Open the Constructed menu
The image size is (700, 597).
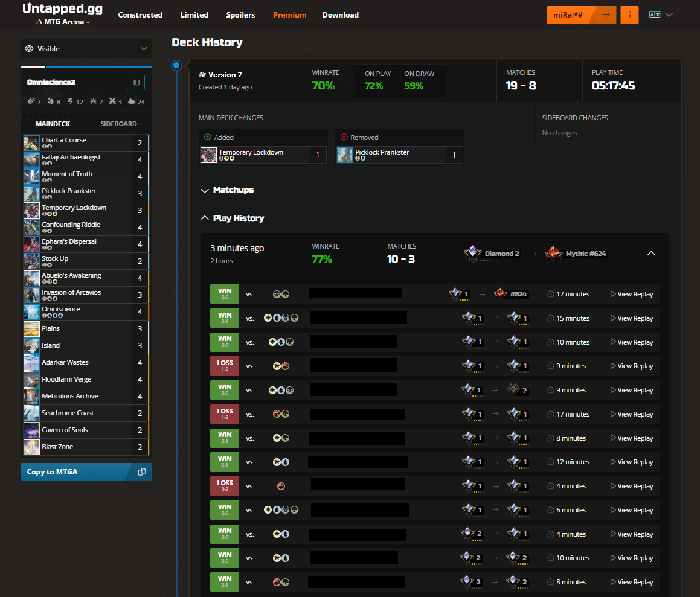pos(140,14)
